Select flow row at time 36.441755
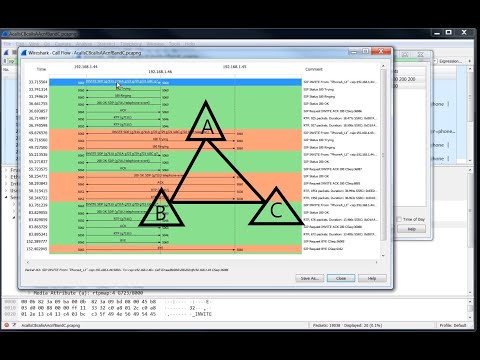Screen dimensions: 480x360 pos(175,104)
